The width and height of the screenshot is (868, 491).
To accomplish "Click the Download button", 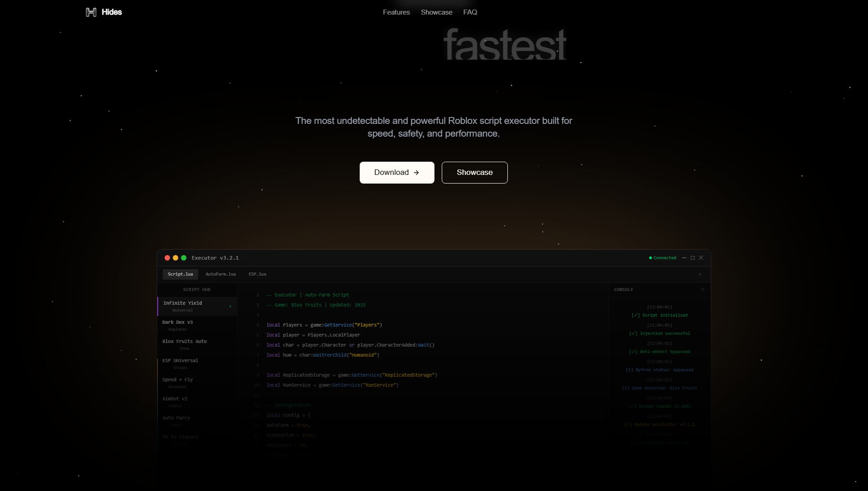I will click(x=397, y=173).
